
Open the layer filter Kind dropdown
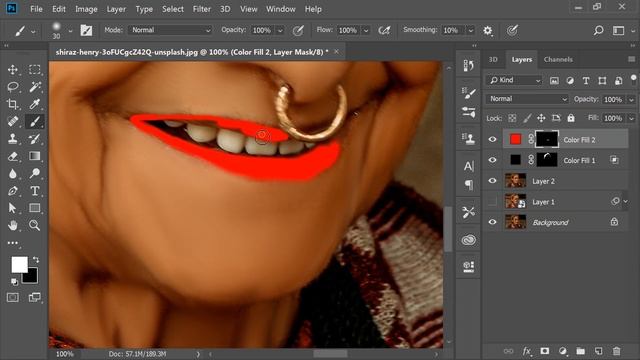[515, 80]
